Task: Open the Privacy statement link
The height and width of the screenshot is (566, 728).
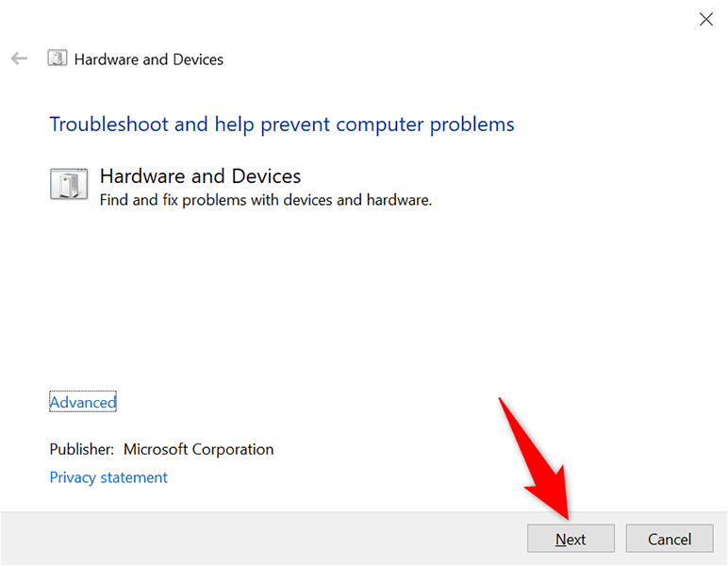Action: [108, 477]
